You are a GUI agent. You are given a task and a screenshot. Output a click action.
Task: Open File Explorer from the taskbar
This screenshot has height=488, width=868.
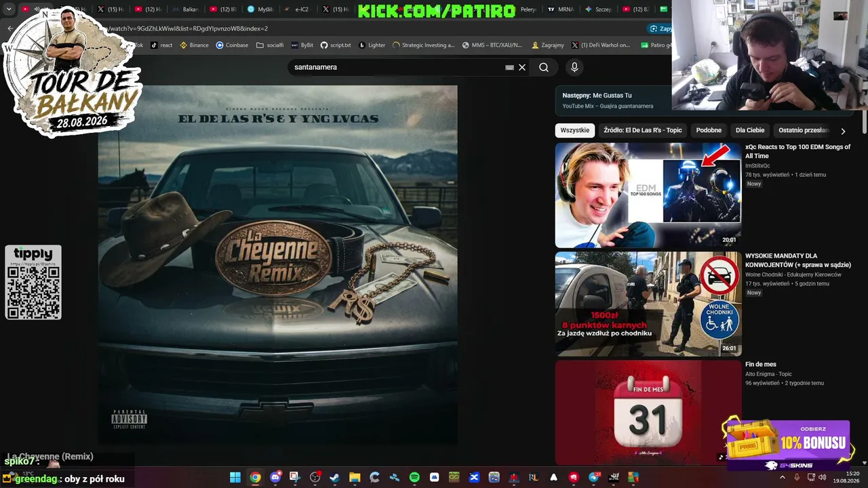355,477
